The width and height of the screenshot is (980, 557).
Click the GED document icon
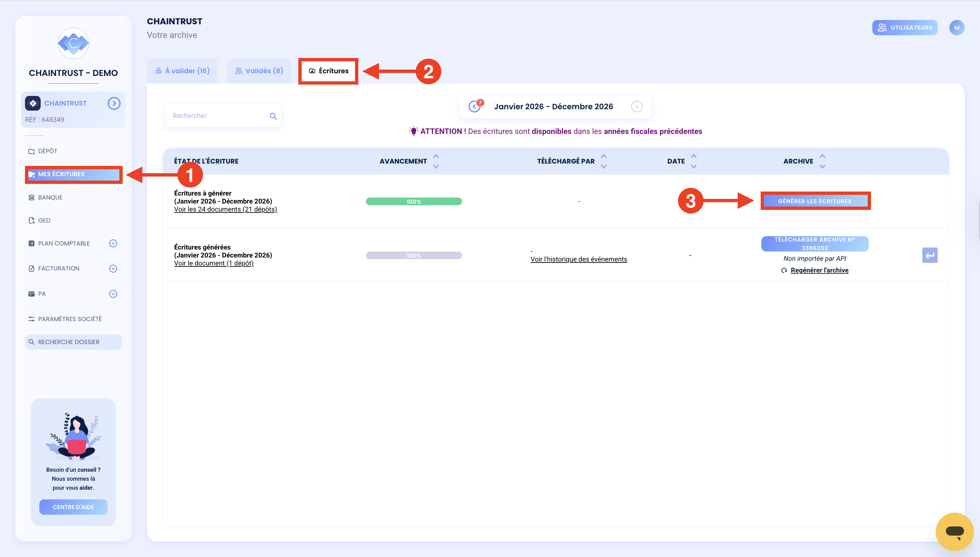click(31, 220)
